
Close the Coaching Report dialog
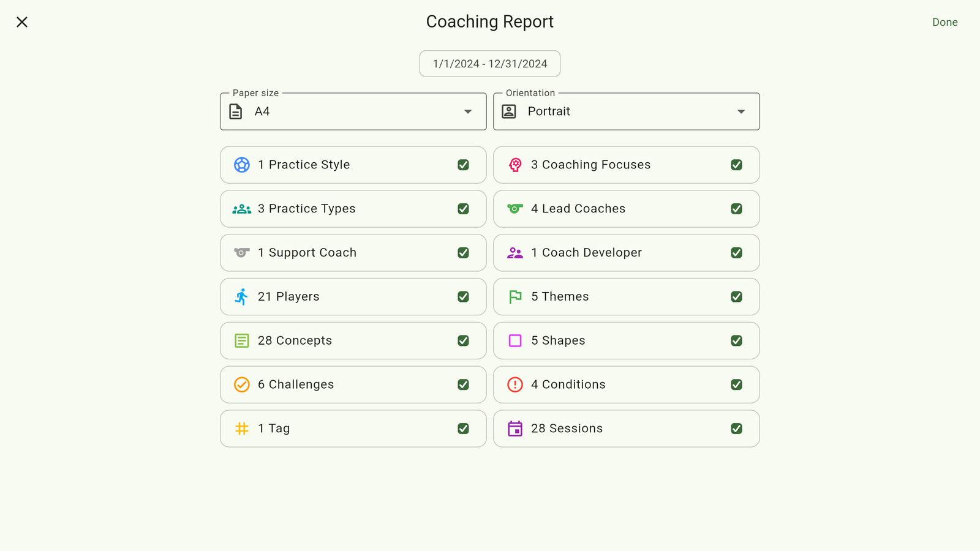[x=22, y=22]
